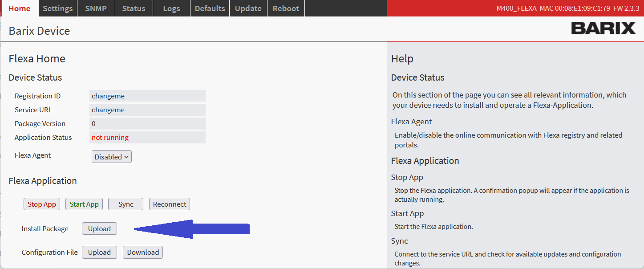Open the Logs tab

tap(171, 8)
